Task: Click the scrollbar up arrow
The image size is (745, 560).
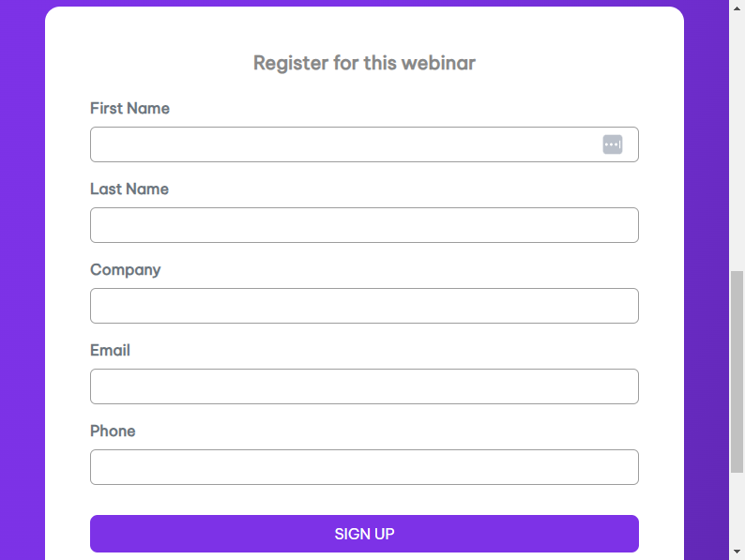Action: point(737,8)
